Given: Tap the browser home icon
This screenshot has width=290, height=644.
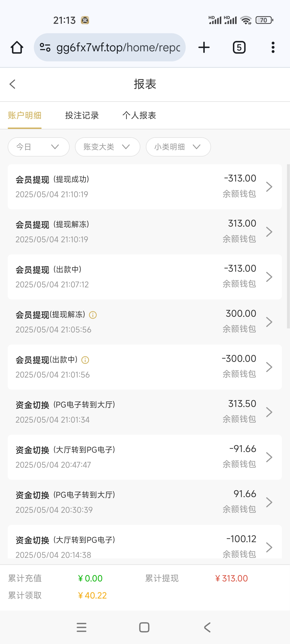Looking at the screenshot, I should click(x=17, y=47).
